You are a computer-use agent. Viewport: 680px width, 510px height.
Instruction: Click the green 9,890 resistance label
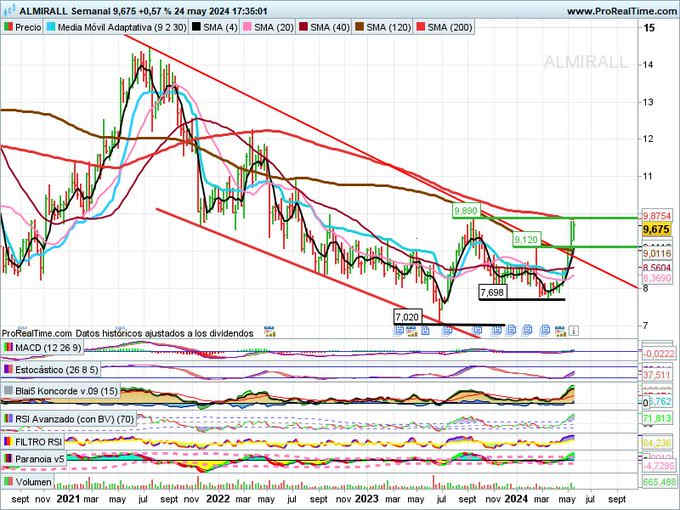tap(466, 211)
